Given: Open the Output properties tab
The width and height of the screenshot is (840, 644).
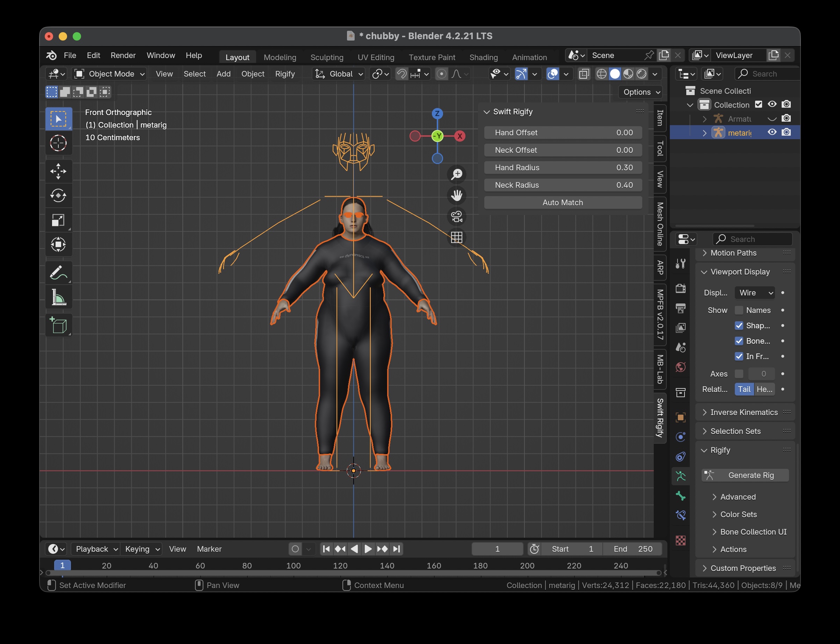Looking at the screenshot, I should tap(681, 308).
